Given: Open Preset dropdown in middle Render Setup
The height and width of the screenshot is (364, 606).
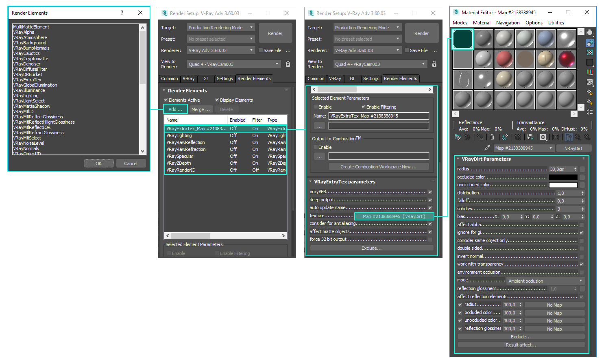Looking at the screenshot, I should coord(221,39).
